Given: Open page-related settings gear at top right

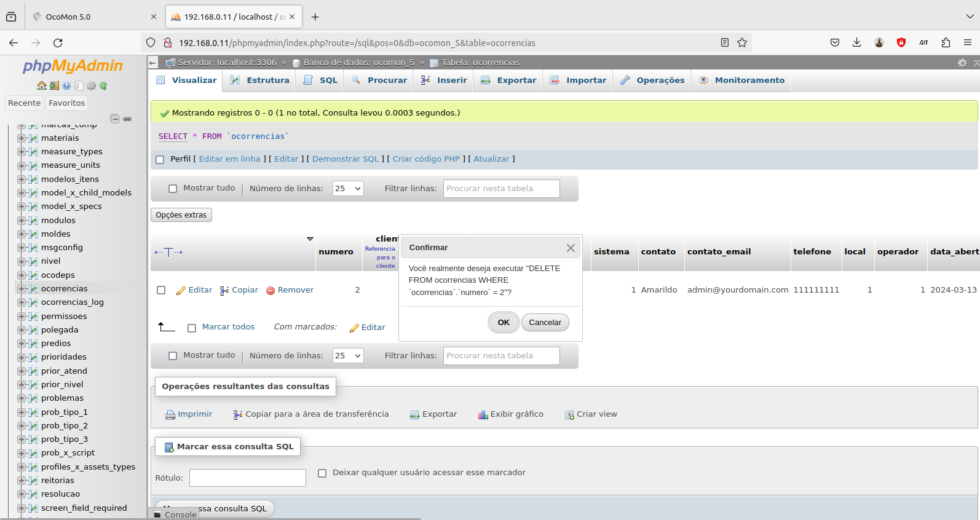Looking at the screenshot, I should coord(962,63).
